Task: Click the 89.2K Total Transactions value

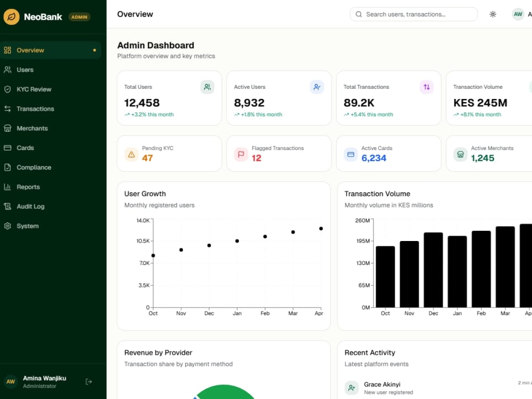Action: click(359, 103)
